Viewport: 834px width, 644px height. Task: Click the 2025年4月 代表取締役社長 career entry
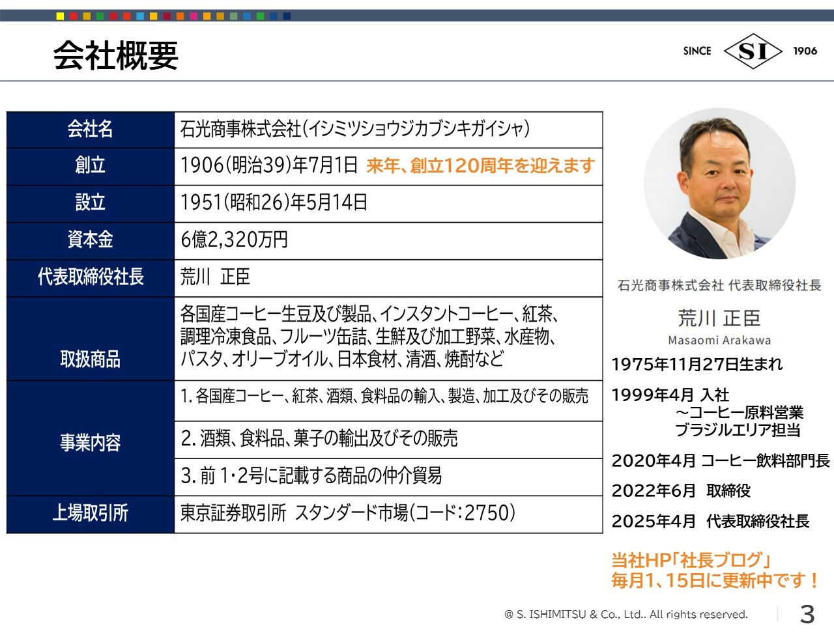710,520
